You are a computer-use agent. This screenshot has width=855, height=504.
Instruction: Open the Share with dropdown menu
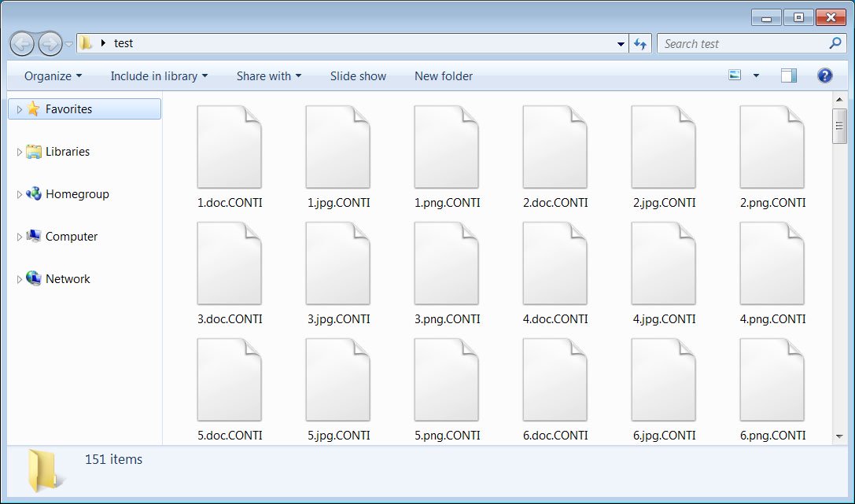click(268, 76)
